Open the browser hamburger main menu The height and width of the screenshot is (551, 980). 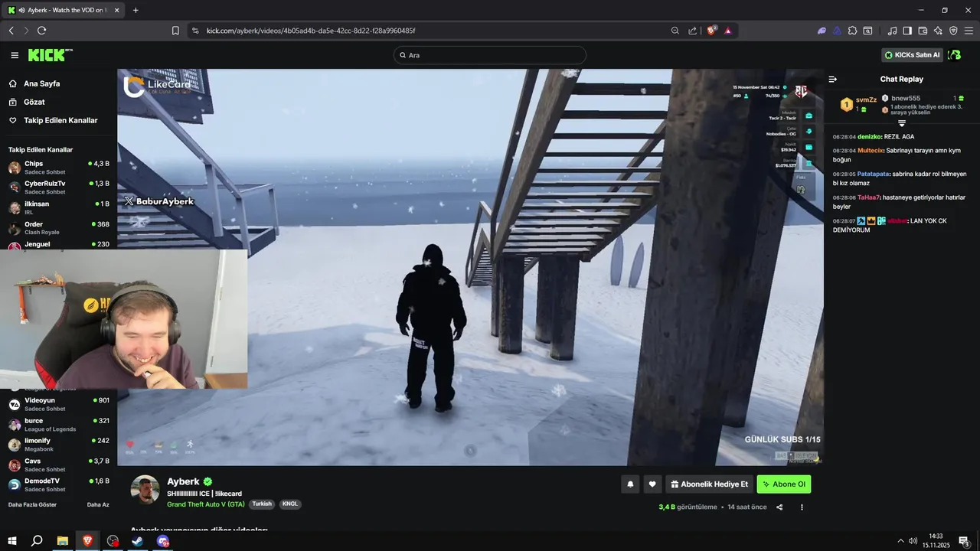coord(969,31)
